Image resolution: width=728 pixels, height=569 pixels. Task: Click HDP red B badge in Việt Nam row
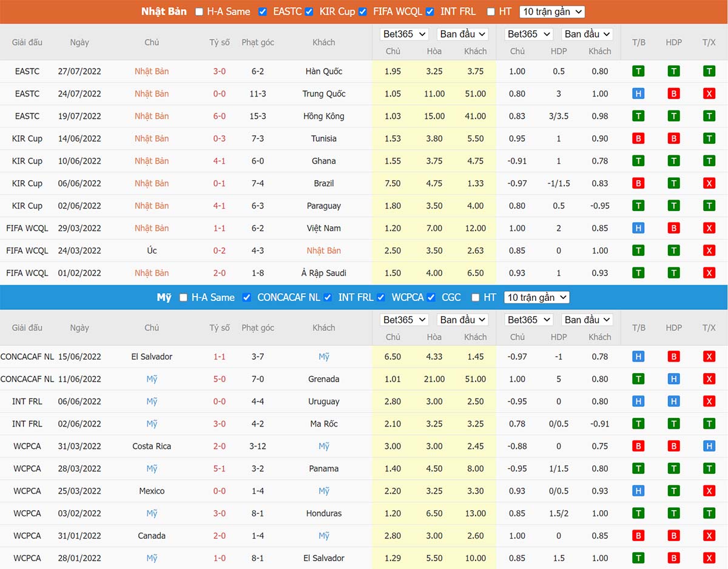[673, 228]
